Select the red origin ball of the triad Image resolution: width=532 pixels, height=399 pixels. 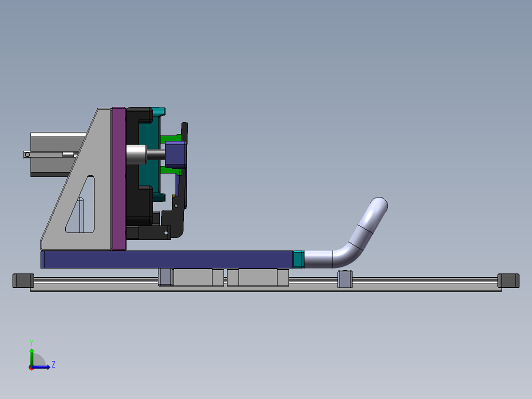31,368
